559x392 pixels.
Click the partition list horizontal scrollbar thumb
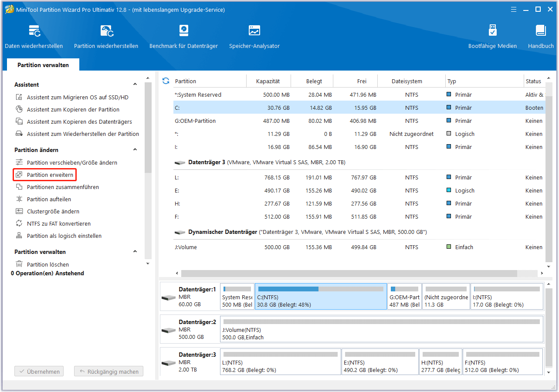349,274
